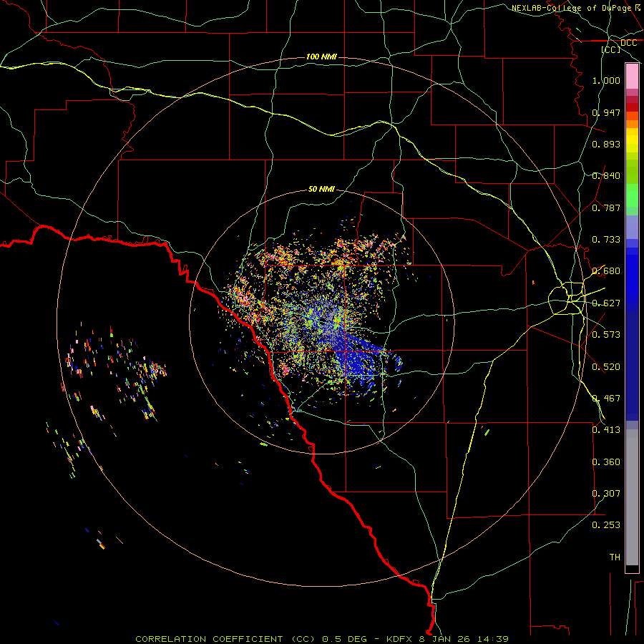Viewport: 644px width, 644px height.
Task: Click the [CC] unit label above the color bar
Action: tap(611, 49)
